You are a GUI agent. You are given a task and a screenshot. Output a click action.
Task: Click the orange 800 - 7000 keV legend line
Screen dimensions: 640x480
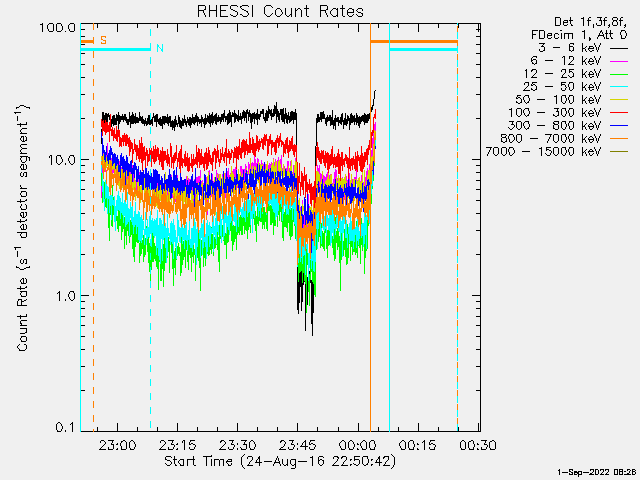[x=619, y=139]
